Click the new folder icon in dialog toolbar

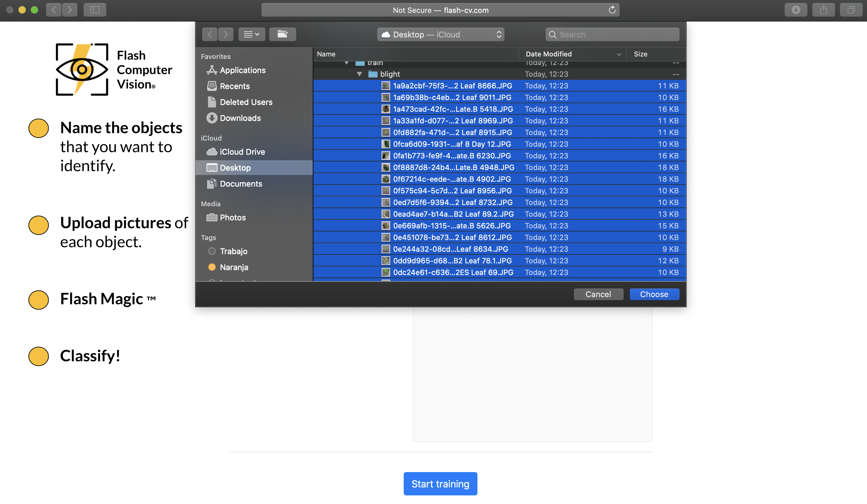click(282, 34)
